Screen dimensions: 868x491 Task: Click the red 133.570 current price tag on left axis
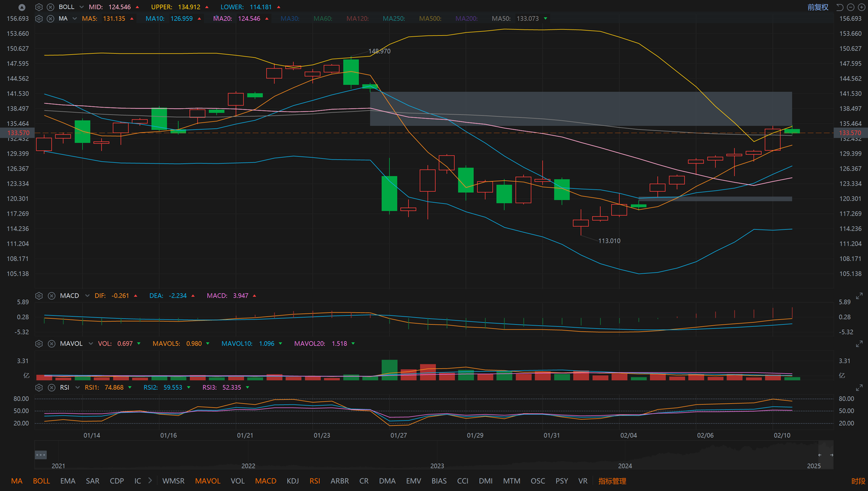[18, 133]
